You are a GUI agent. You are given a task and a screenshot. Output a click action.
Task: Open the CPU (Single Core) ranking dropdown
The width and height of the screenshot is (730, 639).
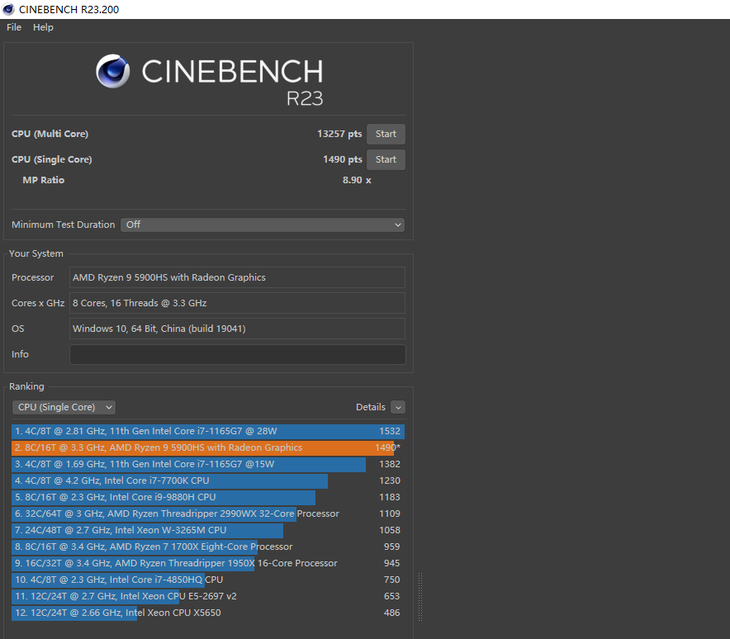click(x=64, y=407)
